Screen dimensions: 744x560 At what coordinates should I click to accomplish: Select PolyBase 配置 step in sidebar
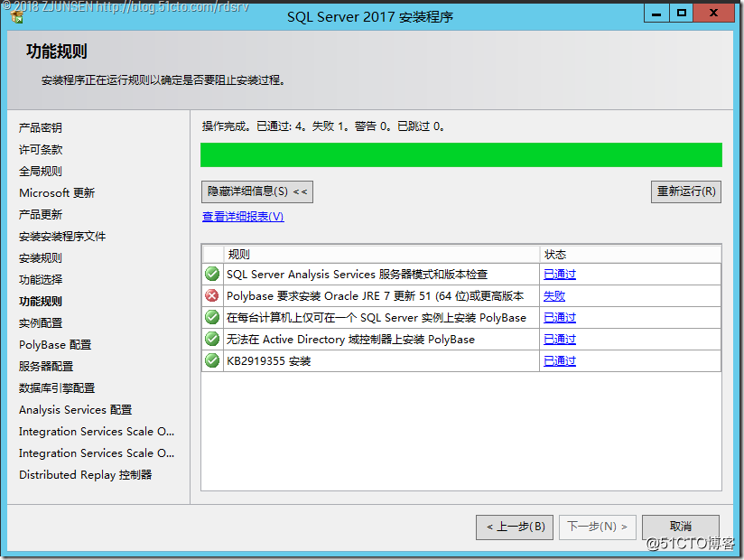[55, 344]
